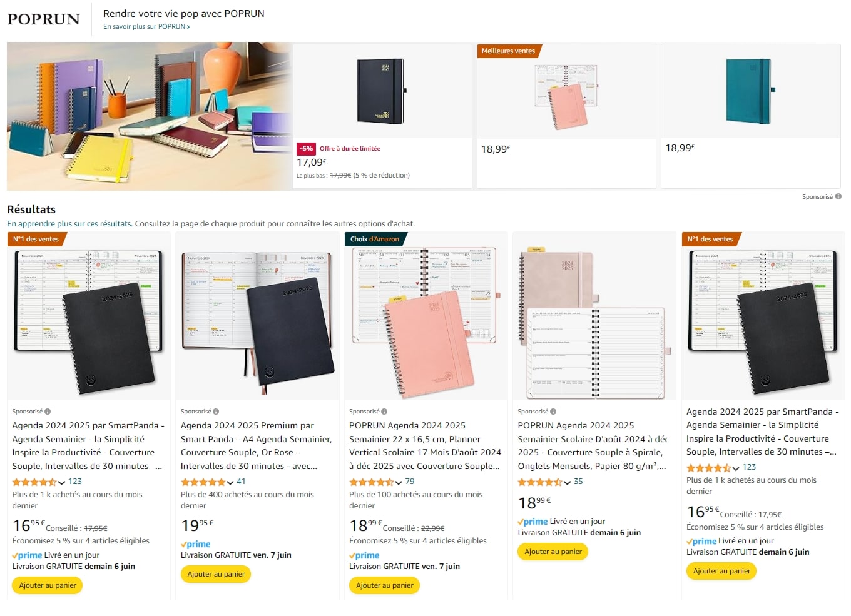
Task: Open En apprendre plus sur ces résultats link
Action: 69,223
